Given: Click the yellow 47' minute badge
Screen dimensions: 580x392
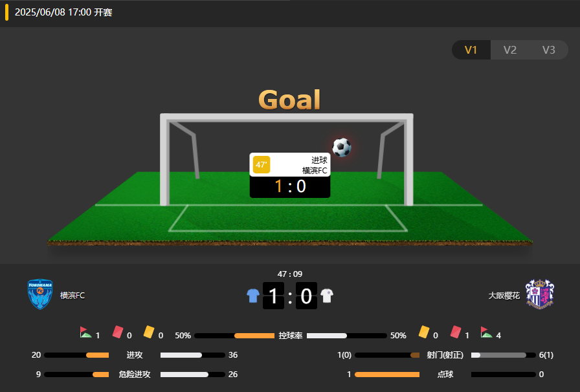Looking at the screenshot, I should (262, 164).
